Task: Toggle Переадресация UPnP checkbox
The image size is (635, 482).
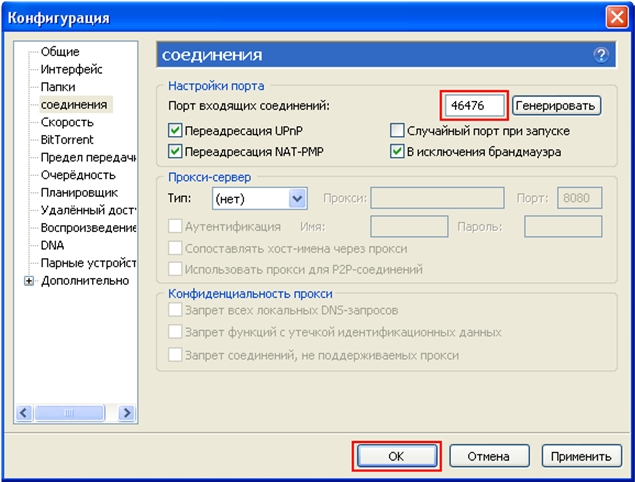Action: [x=176, y=131]
